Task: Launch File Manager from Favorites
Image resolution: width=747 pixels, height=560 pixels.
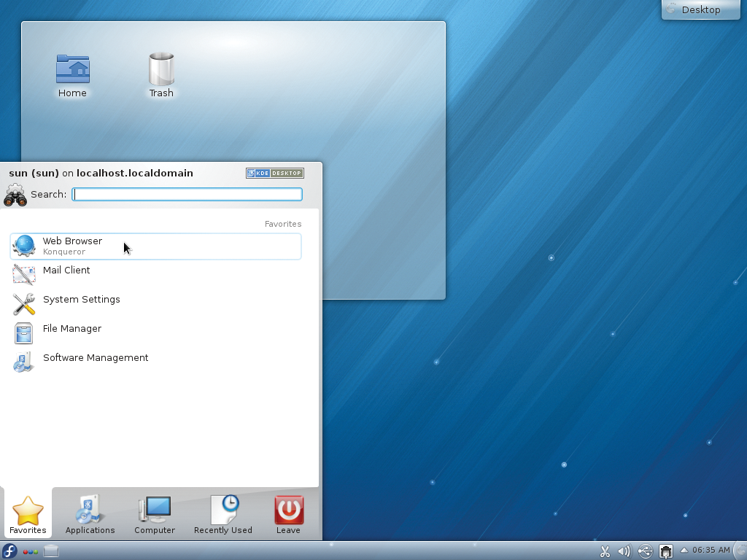Action: click(x=71, y=329)
